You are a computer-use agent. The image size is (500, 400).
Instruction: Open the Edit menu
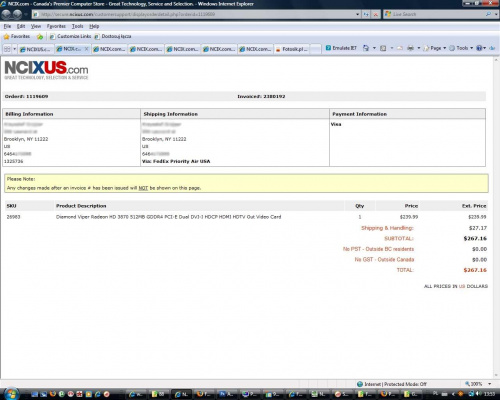pos(21,26)
